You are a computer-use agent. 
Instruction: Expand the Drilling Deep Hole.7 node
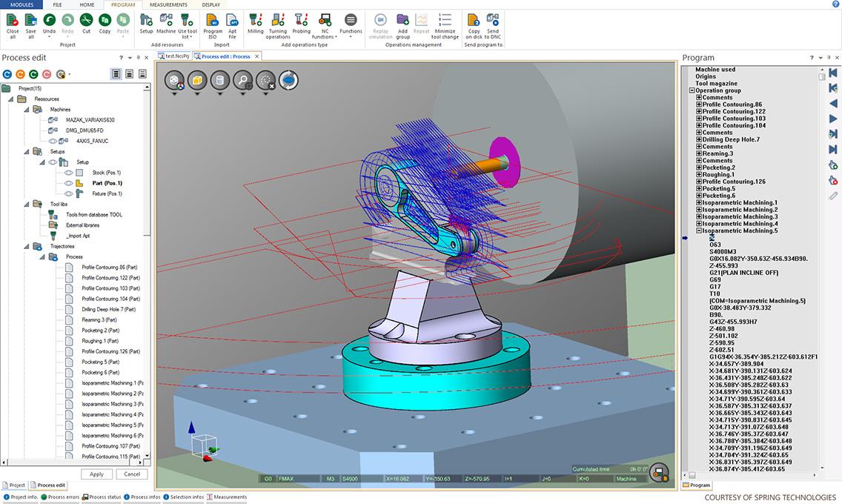(x=699, y=139)
